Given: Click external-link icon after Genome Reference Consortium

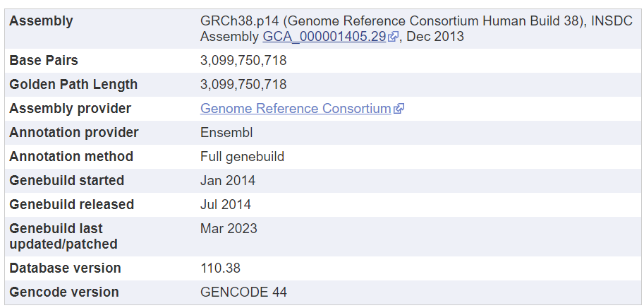Looking at the screenshot, I should tap(399, 109).
